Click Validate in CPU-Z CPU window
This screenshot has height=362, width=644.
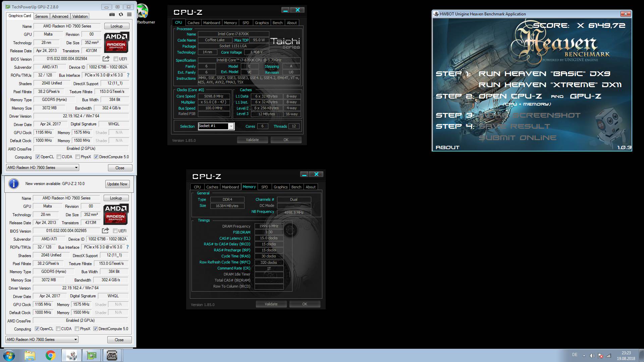click(252, 140)
